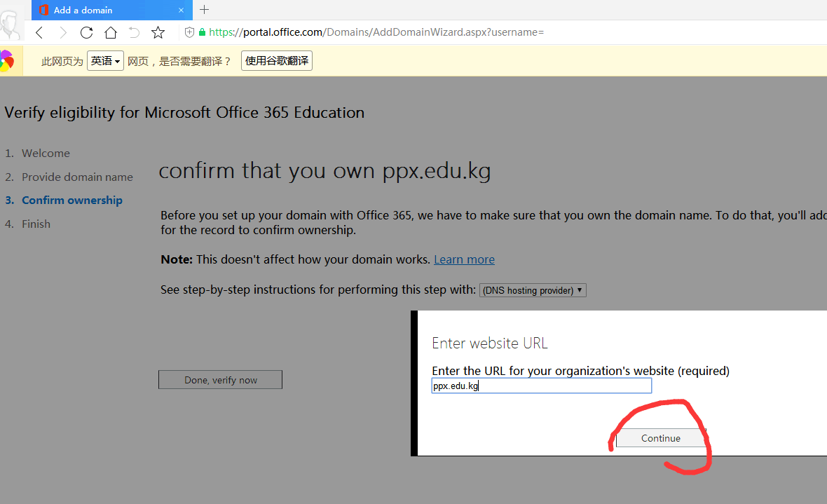Open a new tab with plus icon
The image size is (827, 504).
205,10
